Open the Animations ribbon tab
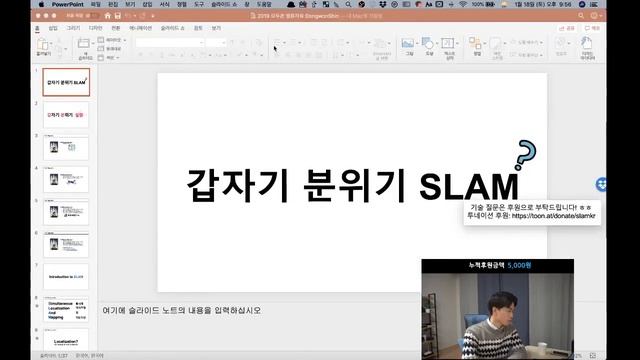This screenshot has width=640, height=360. pyautogui.click(x=140, y=28)
